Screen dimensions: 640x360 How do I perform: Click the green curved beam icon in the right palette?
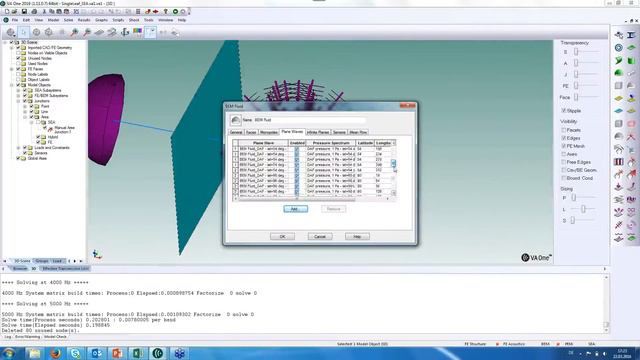pyautogui.click(x=619, y=61)
